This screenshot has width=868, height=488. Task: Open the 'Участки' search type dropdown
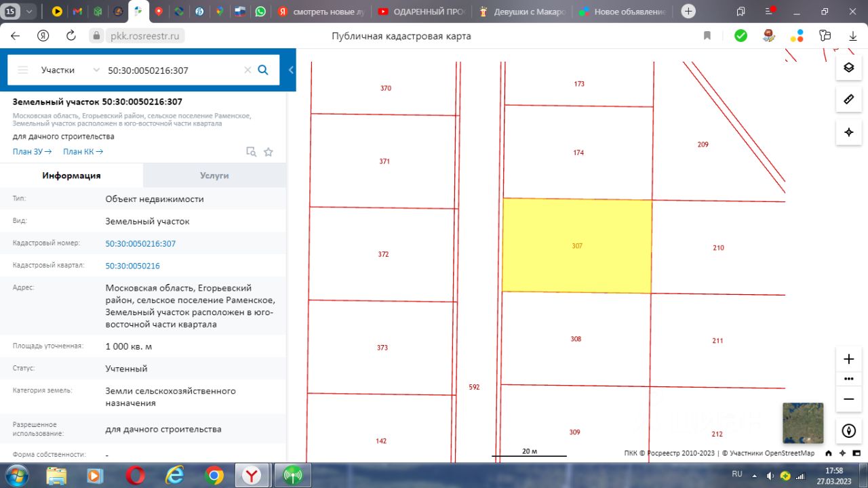70,70
